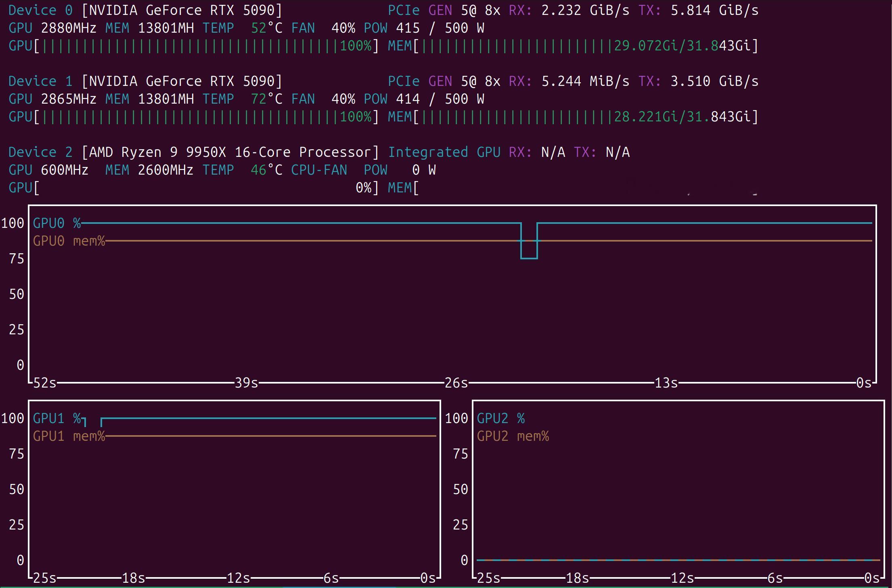Image resolution: width=892 pixels, height=588 pixels.
Task: Click Device 1 TX value 3.510 GiB/s
Action: pos(714,81)
